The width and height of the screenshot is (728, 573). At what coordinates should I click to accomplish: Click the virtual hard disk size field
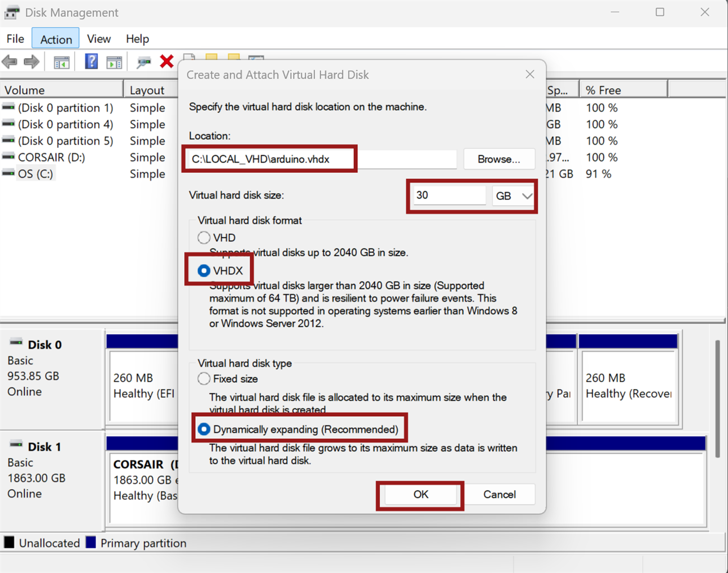(449, 195)
